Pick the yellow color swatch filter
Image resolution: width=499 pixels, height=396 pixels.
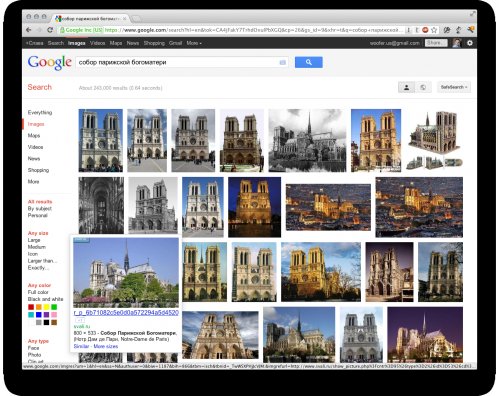coord(46,307)
